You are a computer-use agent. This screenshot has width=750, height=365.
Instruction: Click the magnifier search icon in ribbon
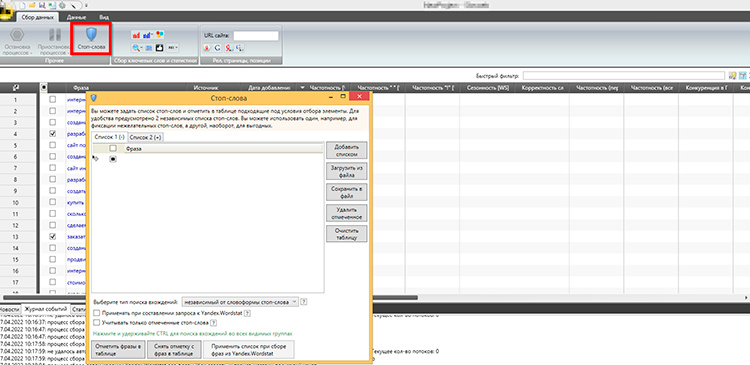(136, 47)
